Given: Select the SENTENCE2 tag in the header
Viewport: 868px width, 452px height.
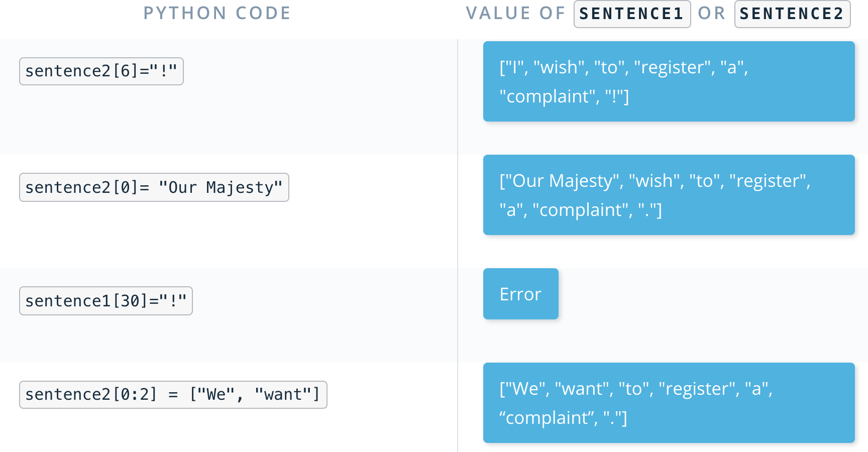Looking at the screenshot, I should pos(792,14).
